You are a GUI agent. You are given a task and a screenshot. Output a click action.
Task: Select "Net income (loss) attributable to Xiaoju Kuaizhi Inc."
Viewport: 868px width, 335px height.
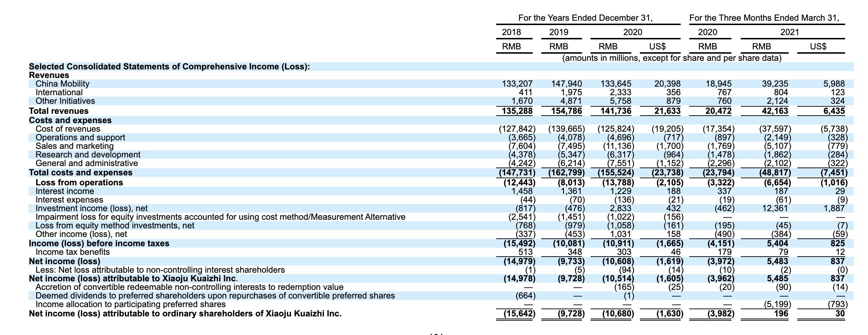pos(133,278)
